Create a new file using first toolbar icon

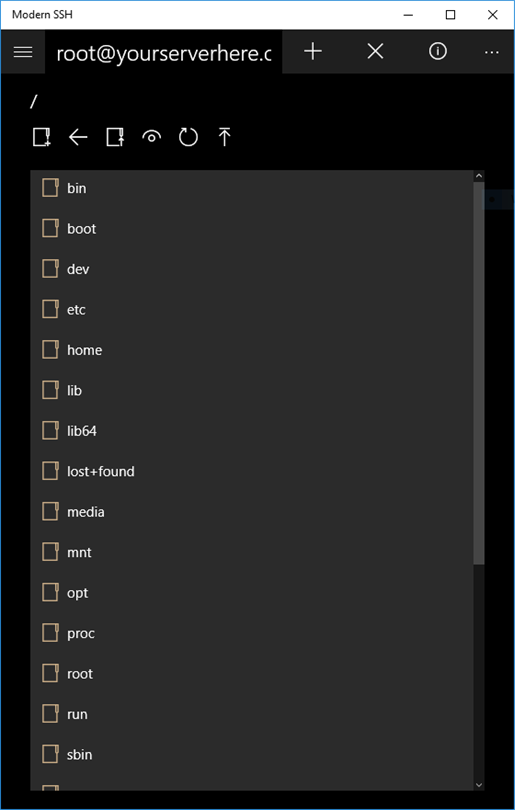point(42,137)
